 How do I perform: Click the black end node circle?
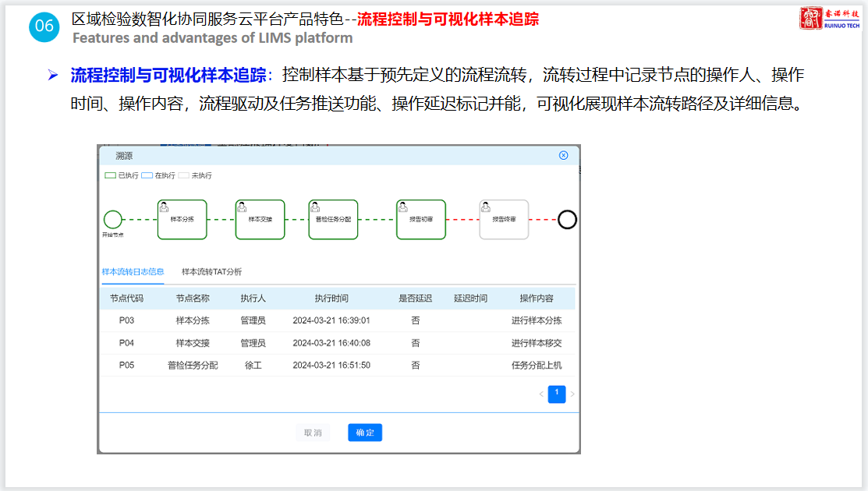click(x=568, y=219)
